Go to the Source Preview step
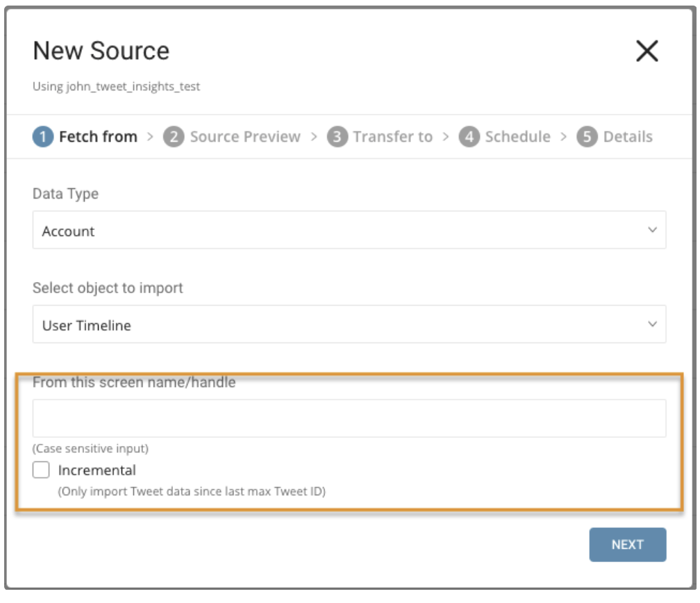This screenshot has width=700, height=603. pyautogui.click(x=245, y=137)
